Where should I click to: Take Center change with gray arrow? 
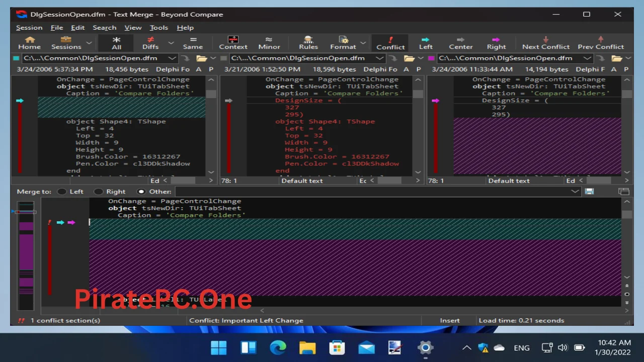click(461, 43)
